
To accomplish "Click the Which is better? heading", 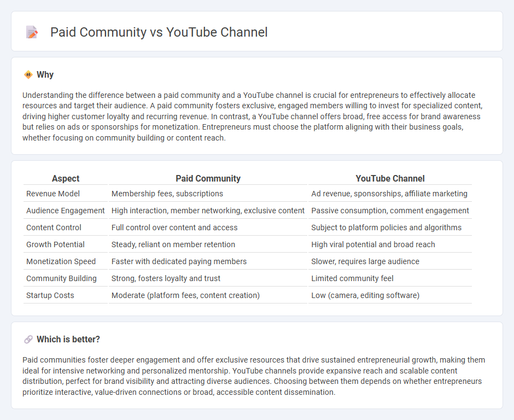I will click(68, 340).
